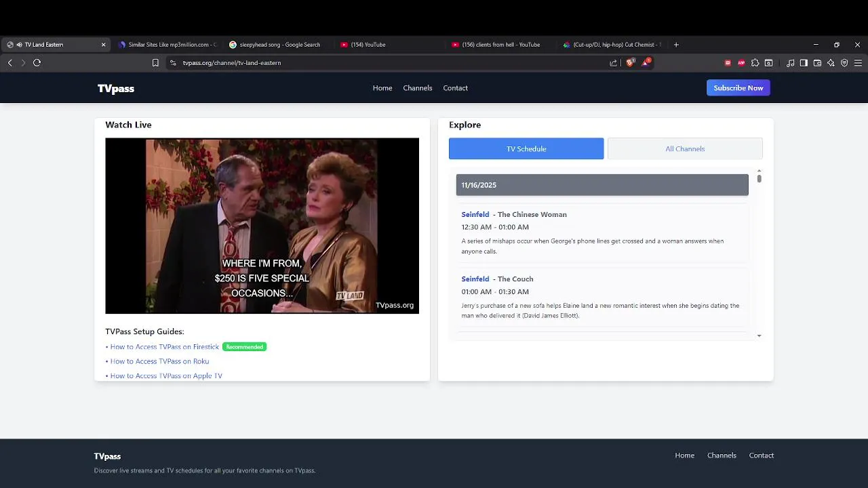Close the TV Land Eastern tab
Image resolution: width=868 pixels, height=488 pixels.
(103, 45)
